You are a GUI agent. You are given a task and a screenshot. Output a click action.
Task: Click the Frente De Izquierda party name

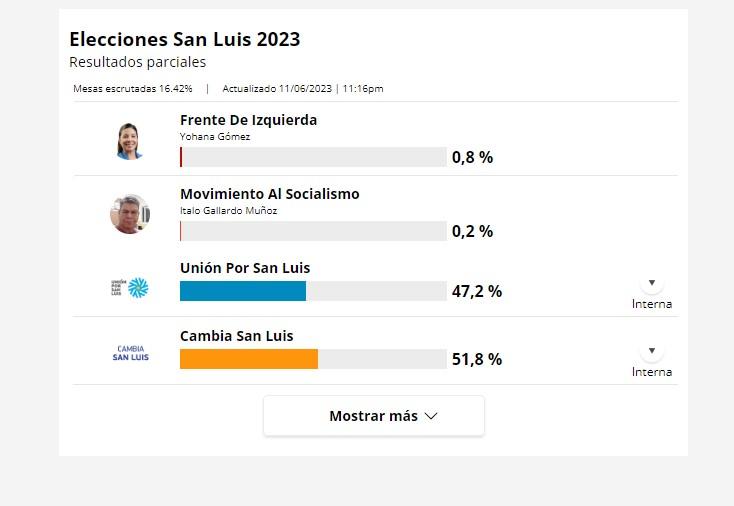tap(248, 120)
